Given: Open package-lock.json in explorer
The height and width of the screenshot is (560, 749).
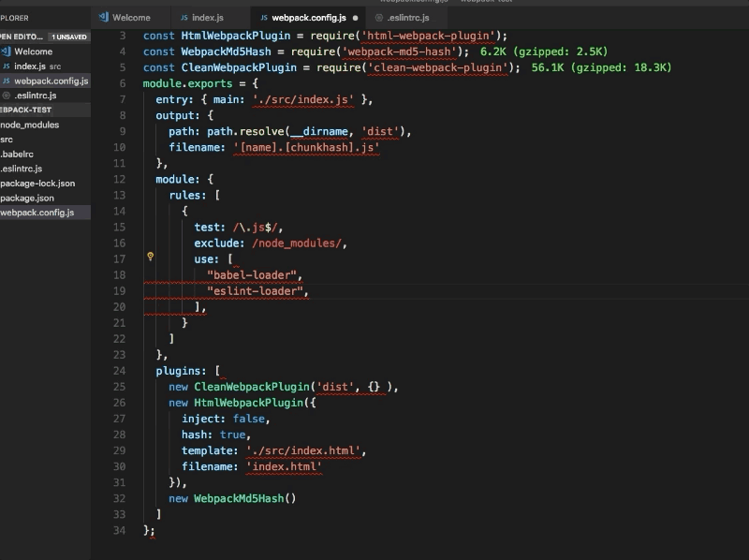Looking at the screenshot, I should (x=45, y=184).
